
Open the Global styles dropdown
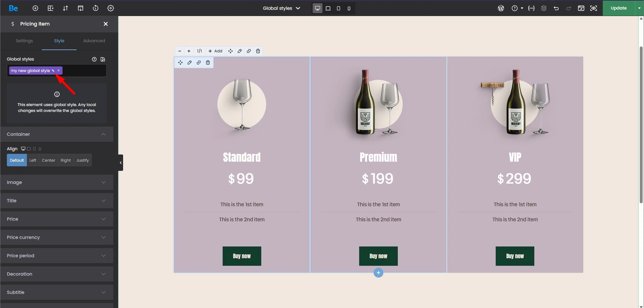[282, 8]
